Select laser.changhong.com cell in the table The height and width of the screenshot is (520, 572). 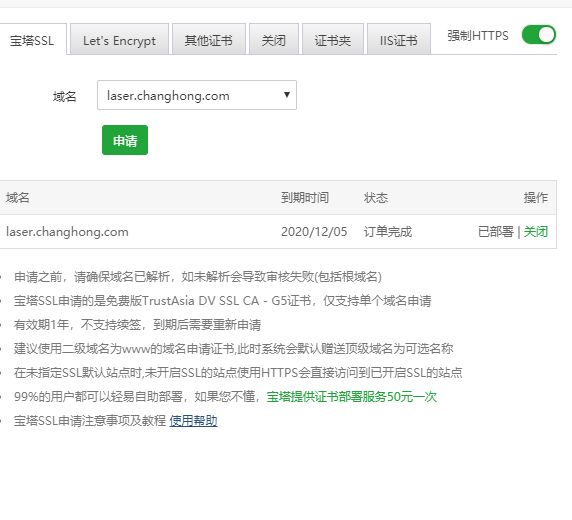67,231
